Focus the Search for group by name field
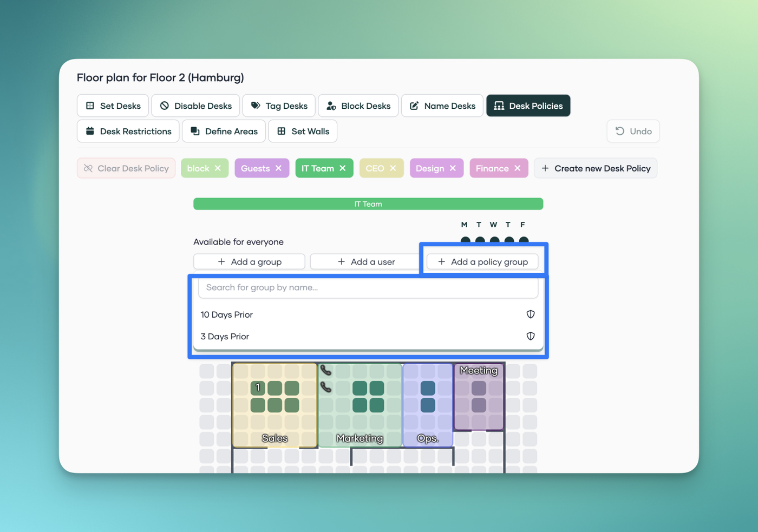 point(368,287)
